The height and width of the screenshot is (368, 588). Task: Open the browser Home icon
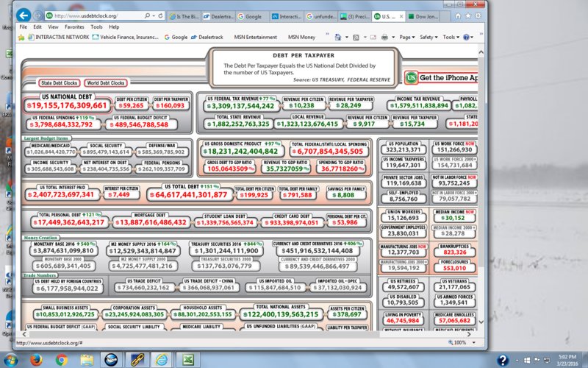[458, 15]
